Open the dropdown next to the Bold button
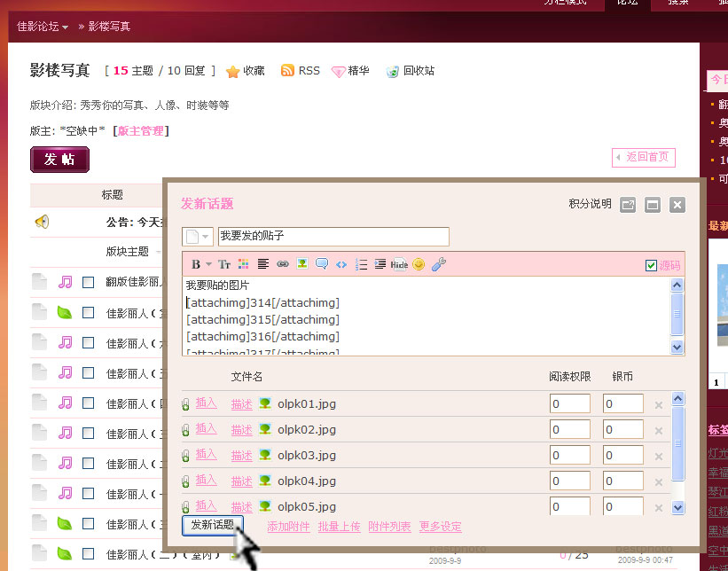Screen dimensions: 728x571 point(207,264)
